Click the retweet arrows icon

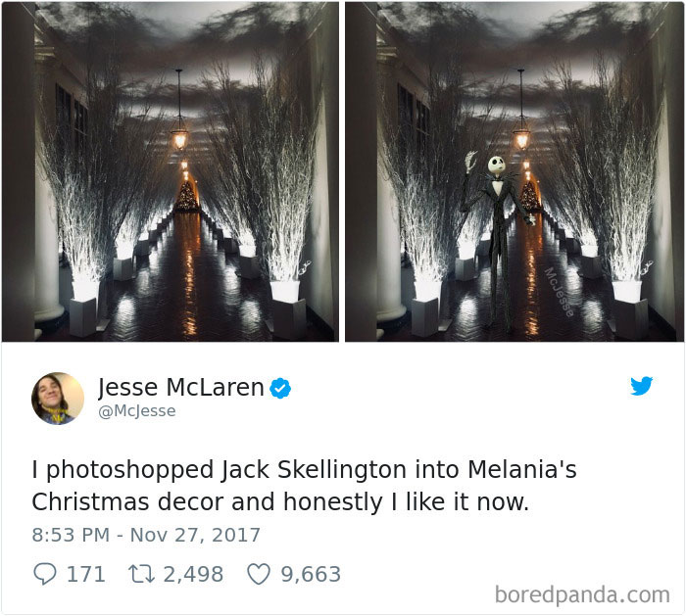(141, 574)
